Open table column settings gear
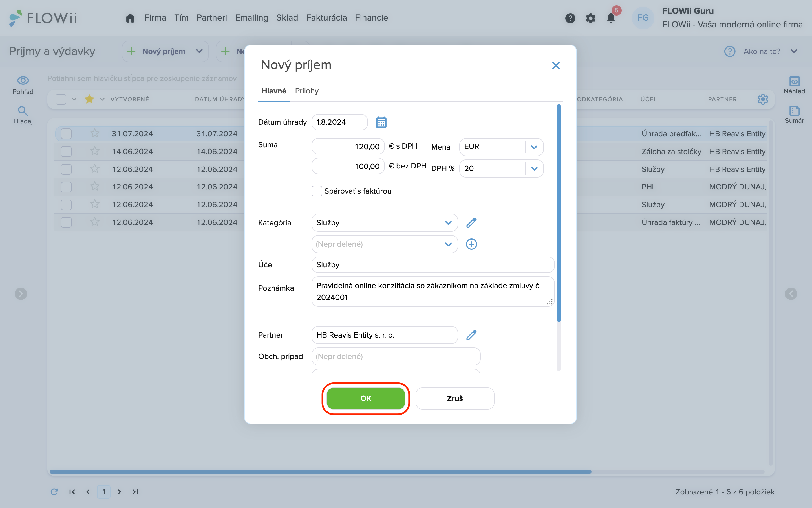 click(x=763, y=99)
